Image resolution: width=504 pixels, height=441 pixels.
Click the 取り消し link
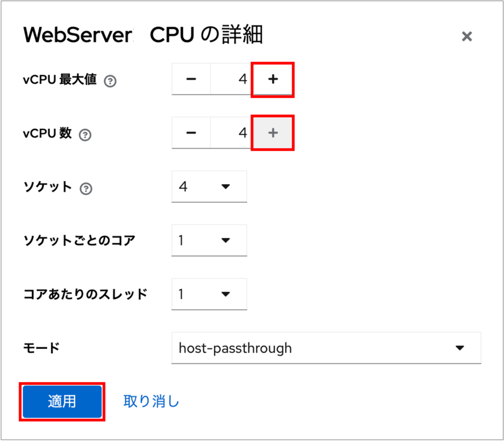[x=151, y=402]
